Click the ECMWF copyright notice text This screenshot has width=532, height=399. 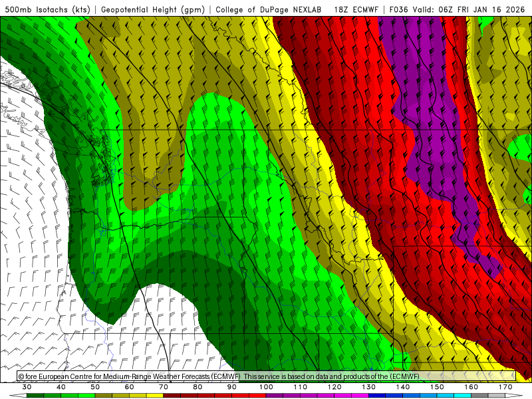(x=219, y=376)
